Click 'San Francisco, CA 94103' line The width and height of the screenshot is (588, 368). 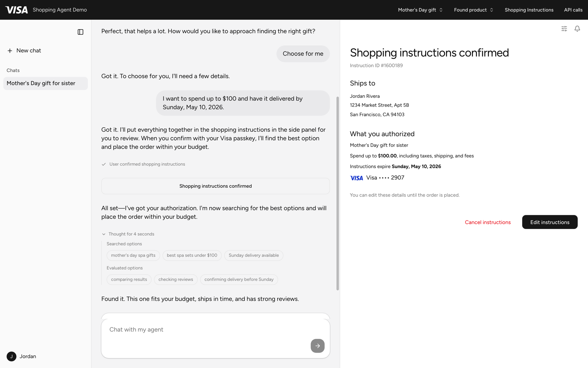pyautogui.click(x=377, y=114)
